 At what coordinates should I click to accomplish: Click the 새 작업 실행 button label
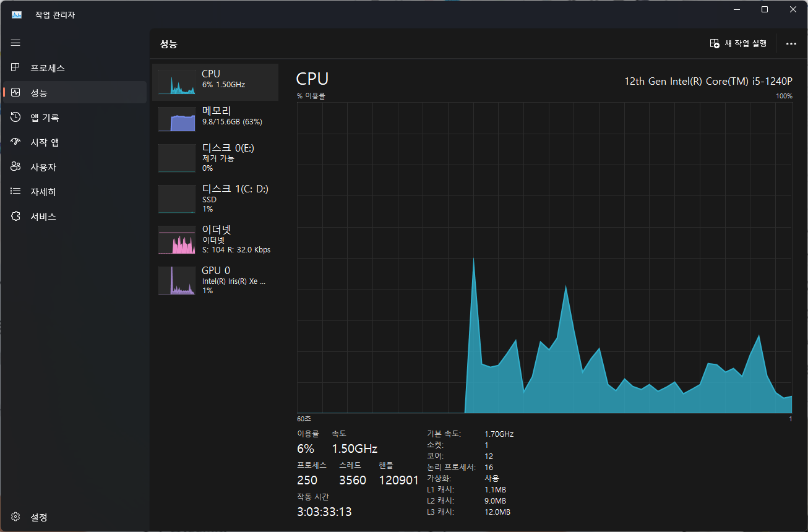(746, 43)
